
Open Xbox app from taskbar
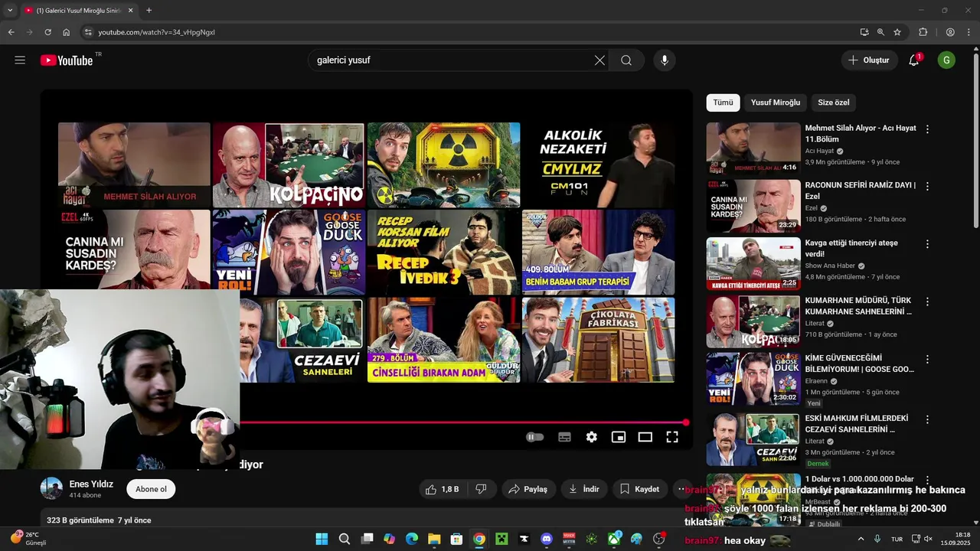click(x=614, y=539)
